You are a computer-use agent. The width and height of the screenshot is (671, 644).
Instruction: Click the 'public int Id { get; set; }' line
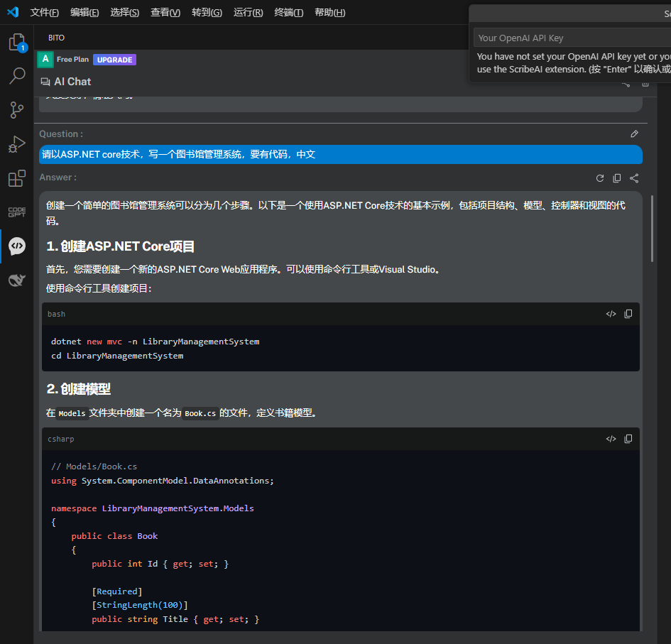point(160,564)
